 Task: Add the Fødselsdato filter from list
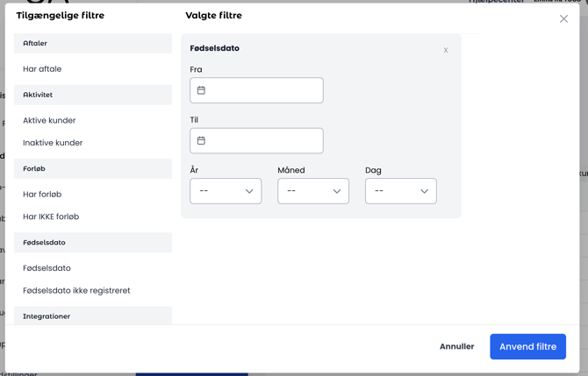click(x=47, y=268)
